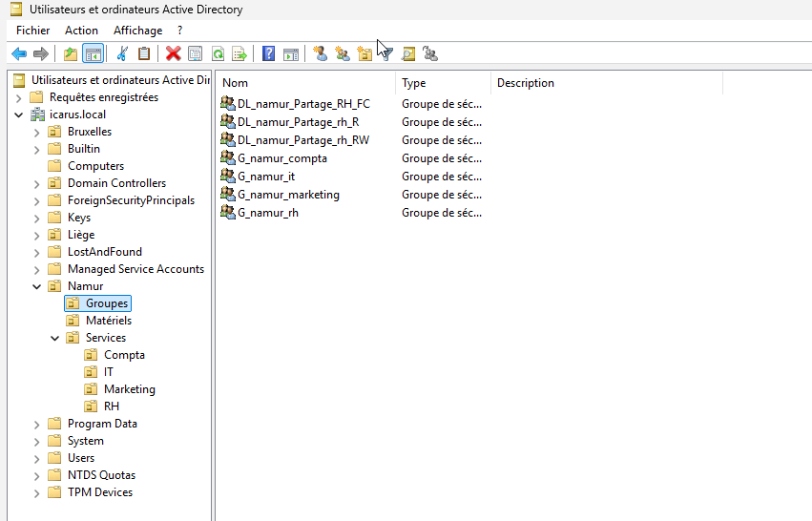Select the G_namur_compta group
This screenshot has height=521, width=812.
282,158
